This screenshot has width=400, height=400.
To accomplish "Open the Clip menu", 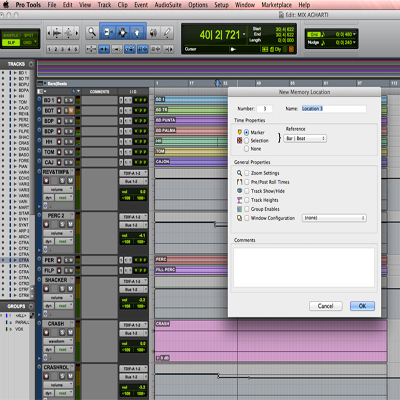I will pos(123,5).
